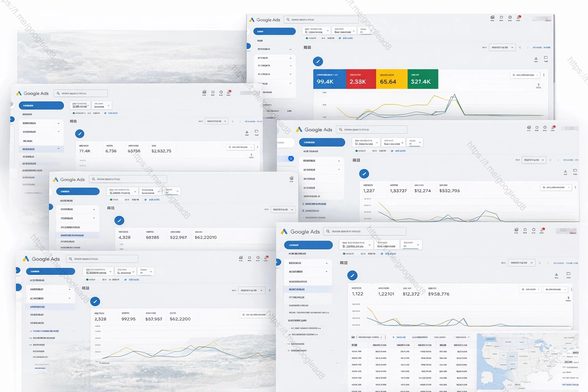Open dropdown right of the 99.4K metric cards
Image resolution: width=588 pixels, height=392 pixels.
(525, 75)
